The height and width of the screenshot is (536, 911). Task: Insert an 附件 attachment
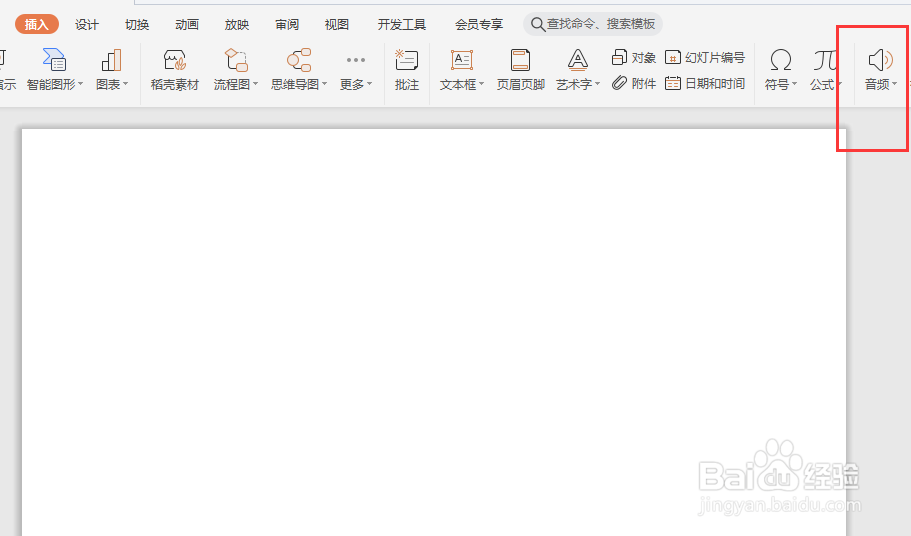click(x=634, y=84)
